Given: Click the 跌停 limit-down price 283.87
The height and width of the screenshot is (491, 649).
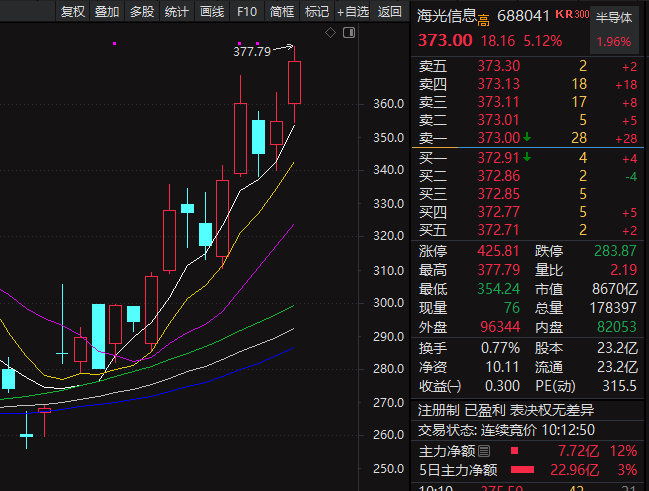Looking at the screenshot, I should (615, 251).
